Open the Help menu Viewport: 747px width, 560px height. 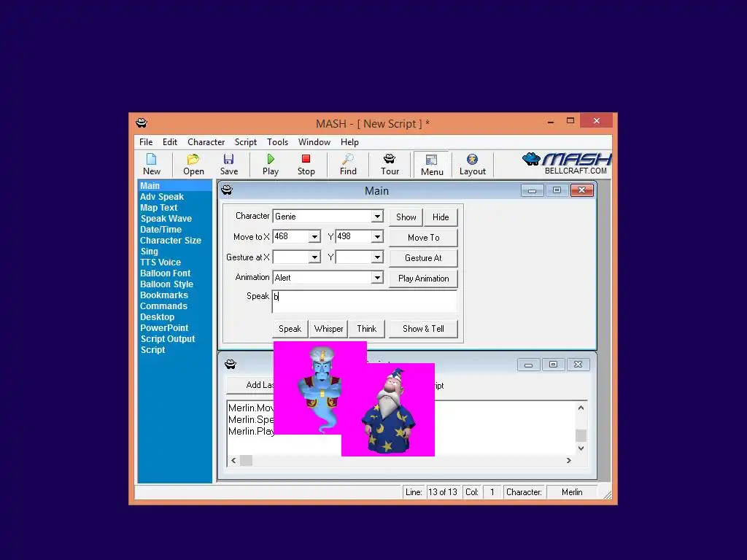point(349,142)
